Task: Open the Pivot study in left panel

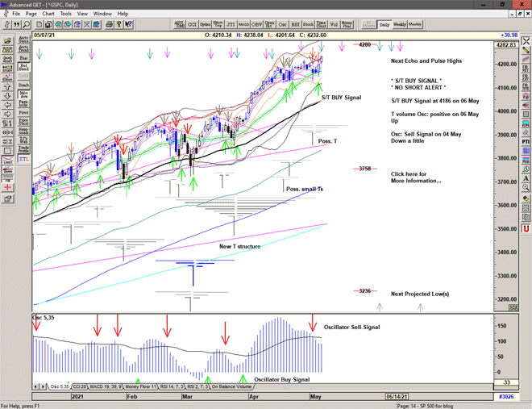Action: pyautogui.click(x=23, y=111)
